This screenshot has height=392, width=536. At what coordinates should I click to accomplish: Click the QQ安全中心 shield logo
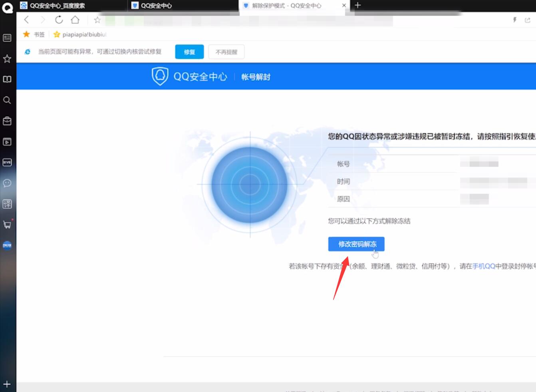click(x=160, y=76)
